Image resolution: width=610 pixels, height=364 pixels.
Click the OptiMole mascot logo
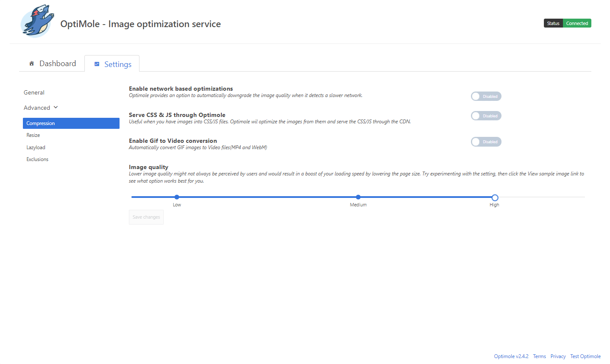tap(37, 22)
